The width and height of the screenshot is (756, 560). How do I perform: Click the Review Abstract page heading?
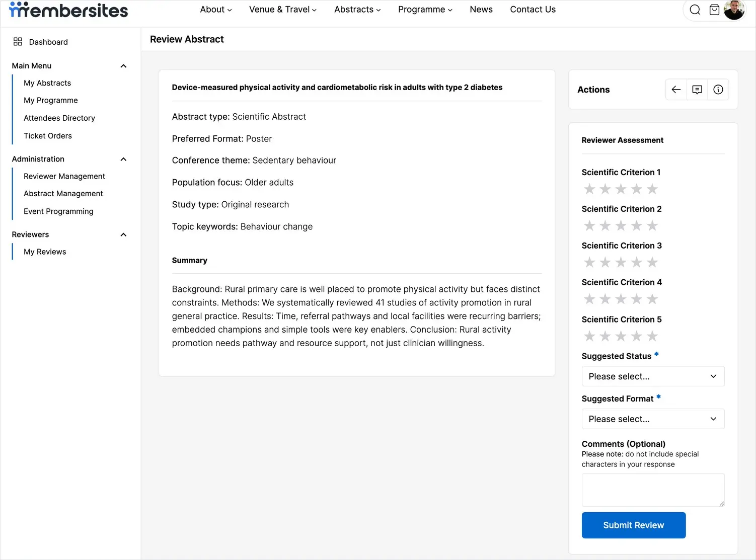coord(187,39)
